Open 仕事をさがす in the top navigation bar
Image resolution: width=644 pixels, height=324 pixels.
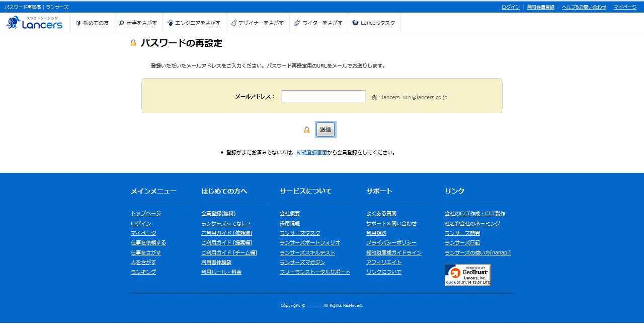coord(138,23)
